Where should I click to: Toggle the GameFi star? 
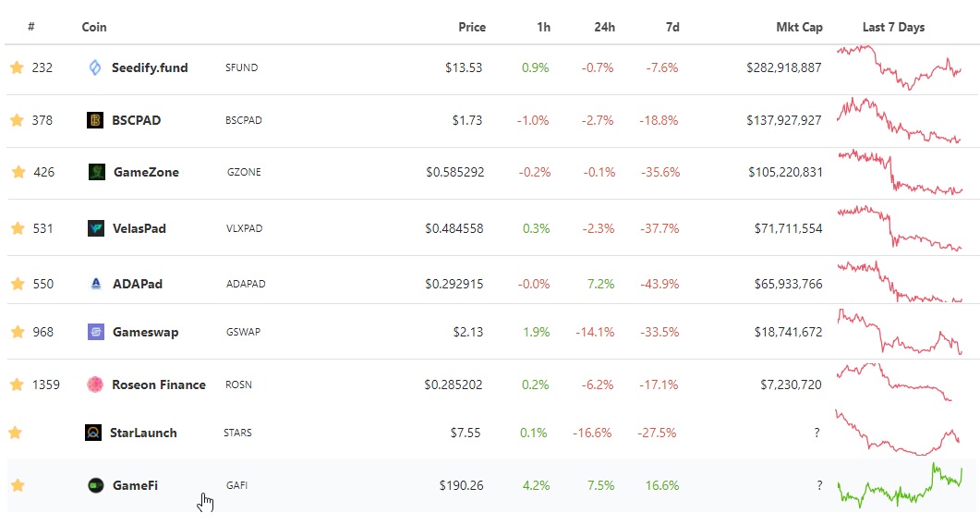(x=18, y=485)
